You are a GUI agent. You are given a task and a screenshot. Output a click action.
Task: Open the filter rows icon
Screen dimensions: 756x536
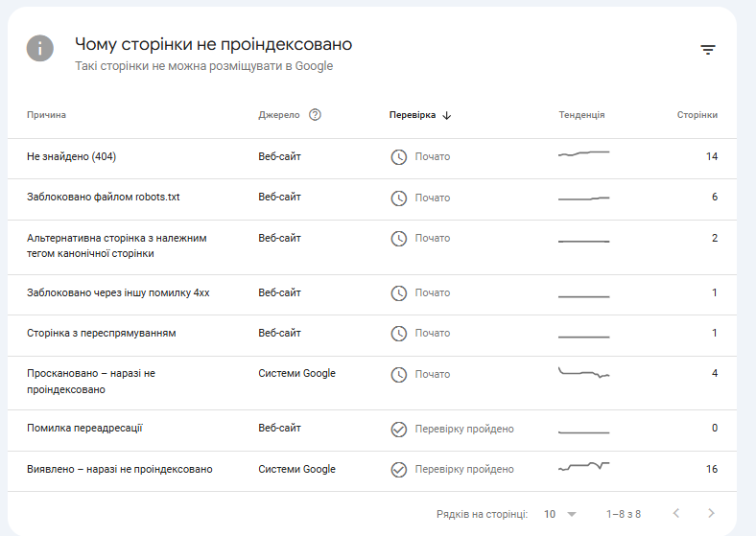pyautogui.click(x=708, y=50)
